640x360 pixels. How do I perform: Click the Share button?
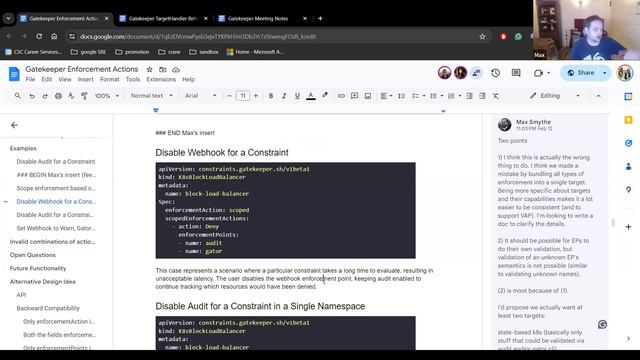(x=581, y=73)
